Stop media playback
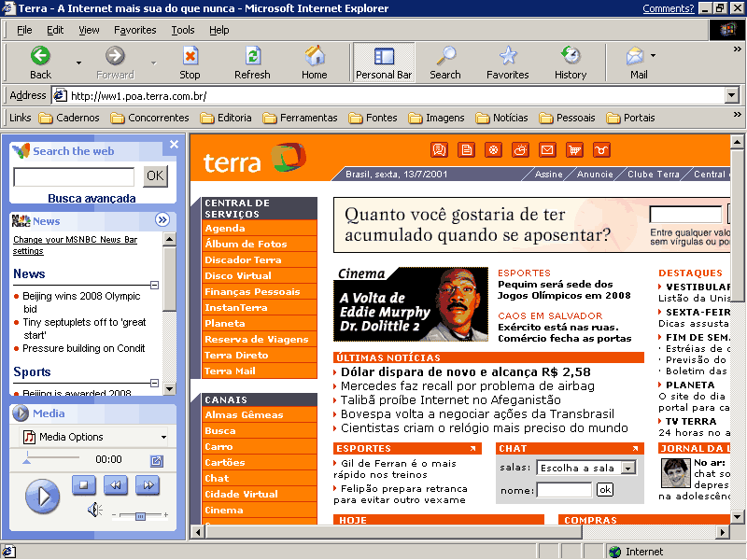Viewport: 747px width, 560px height. pos(83,484)
